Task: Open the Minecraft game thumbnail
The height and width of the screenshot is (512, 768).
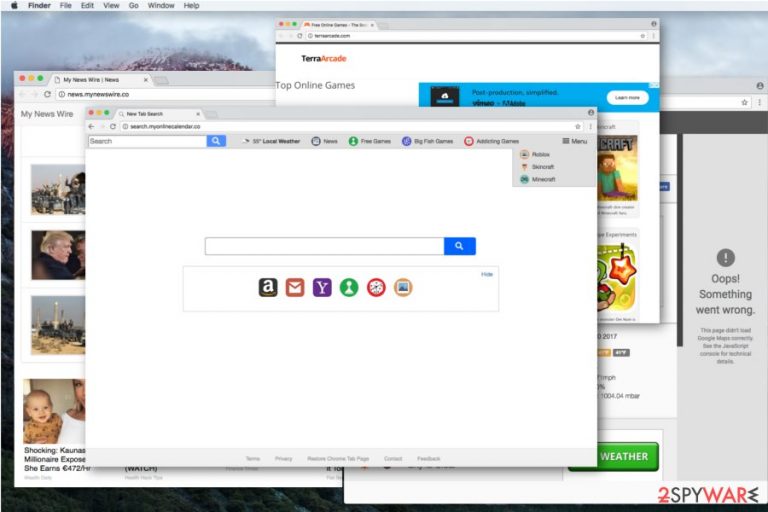Action: 617,168
